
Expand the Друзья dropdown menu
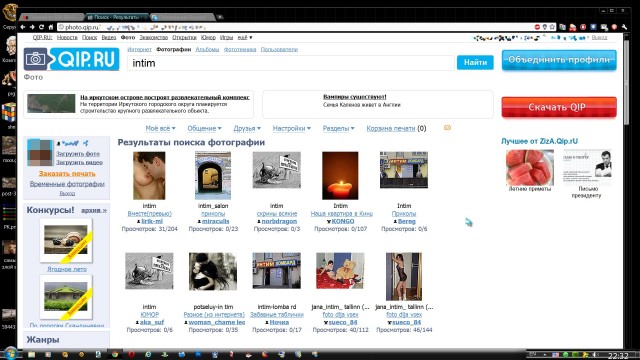[247, 128]
